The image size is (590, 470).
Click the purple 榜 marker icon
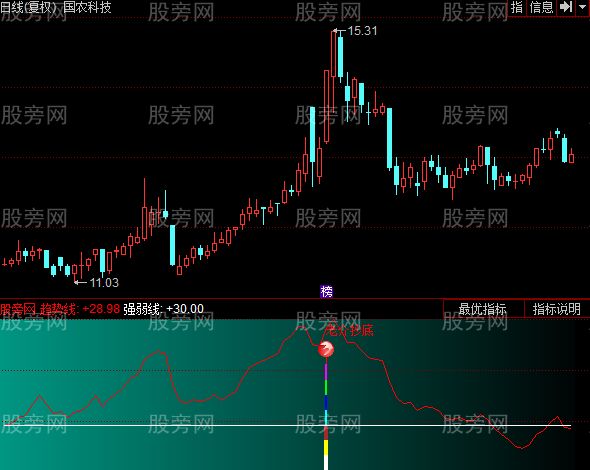click(x=326, y=292)
